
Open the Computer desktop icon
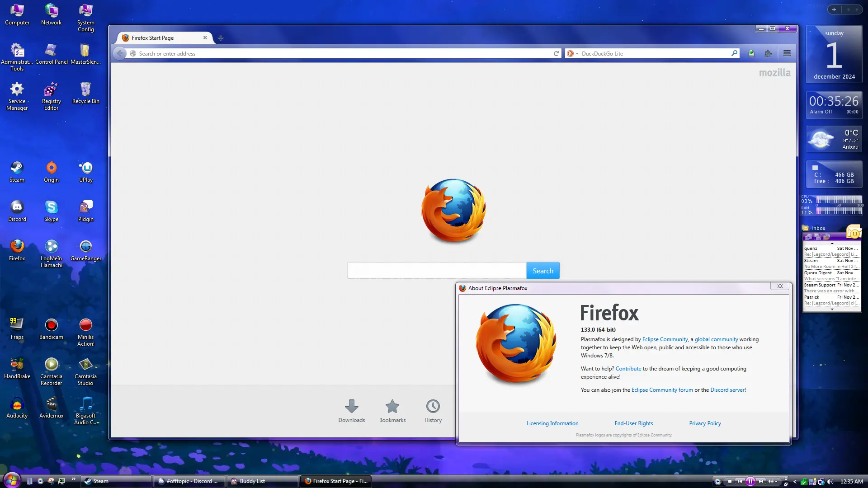(17, 14)
